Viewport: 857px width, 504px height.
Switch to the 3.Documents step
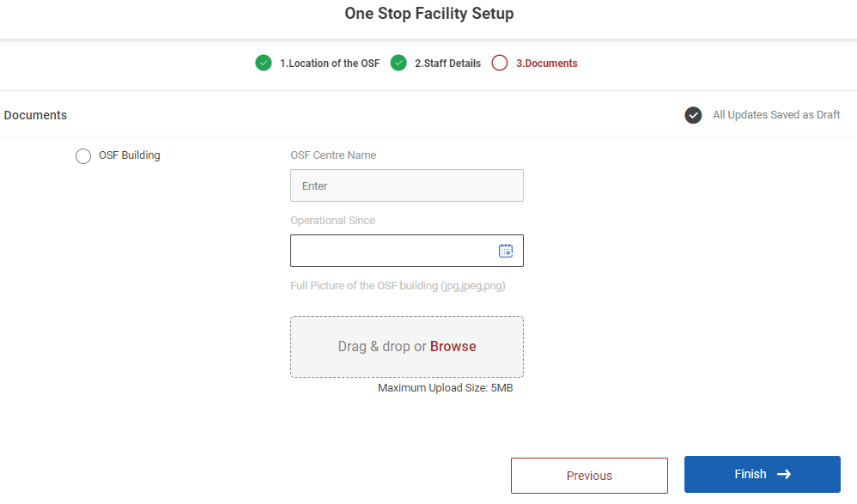546,64
